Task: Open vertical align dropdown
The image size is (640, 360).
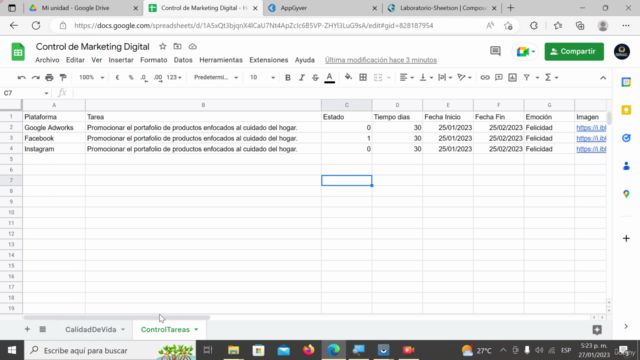Action: (x=426, y=78)
